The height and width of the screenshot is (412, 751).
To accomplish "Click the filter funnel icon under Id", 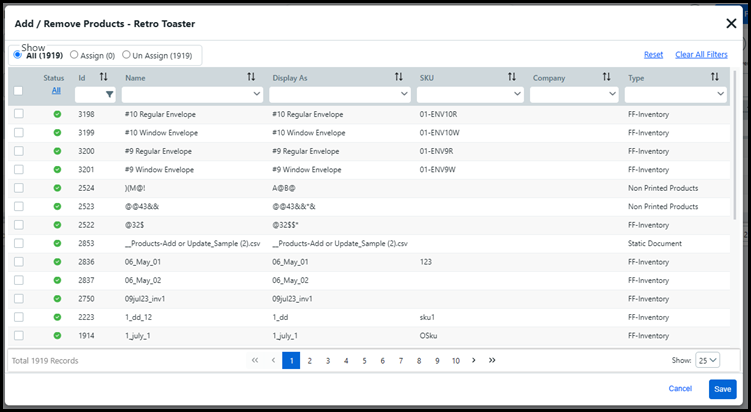I will (110, 94).
